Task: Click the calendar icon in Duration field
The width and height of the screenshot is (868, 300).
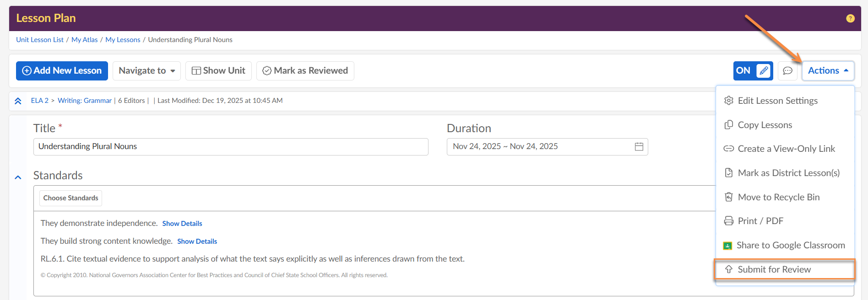Action: pyautogui.click(x=639, y=147)
